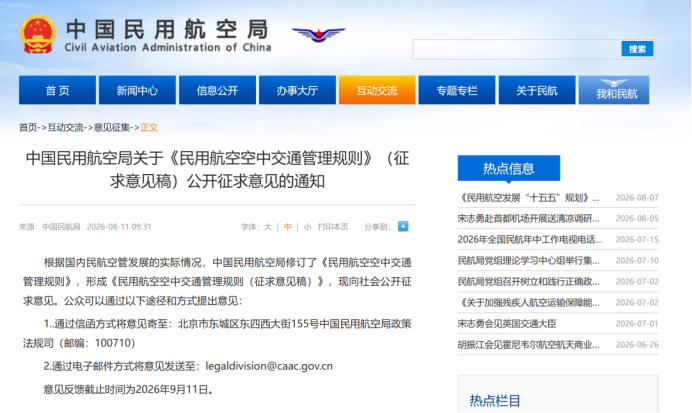The height and width of the screenshot is (413, 692).
Task: Click 意见征集 in the breadcrumb
Action: (112, 128)
